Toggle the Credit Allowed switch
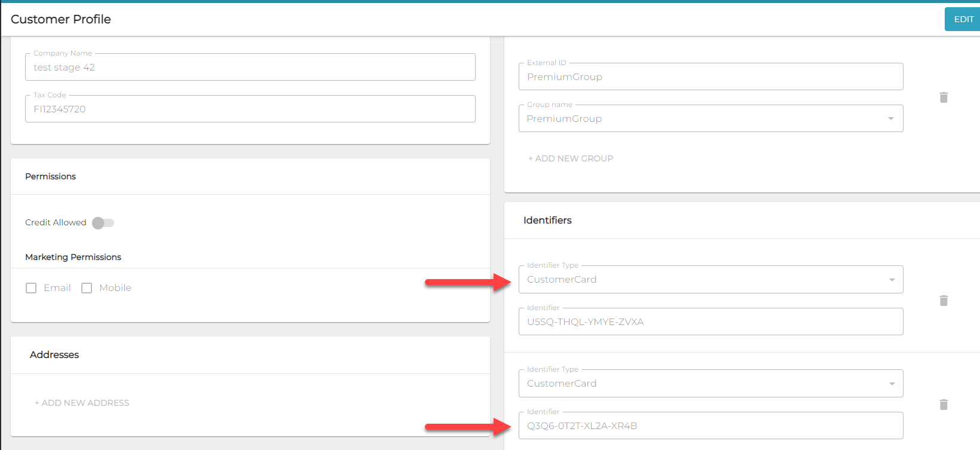 click(103, 223)
